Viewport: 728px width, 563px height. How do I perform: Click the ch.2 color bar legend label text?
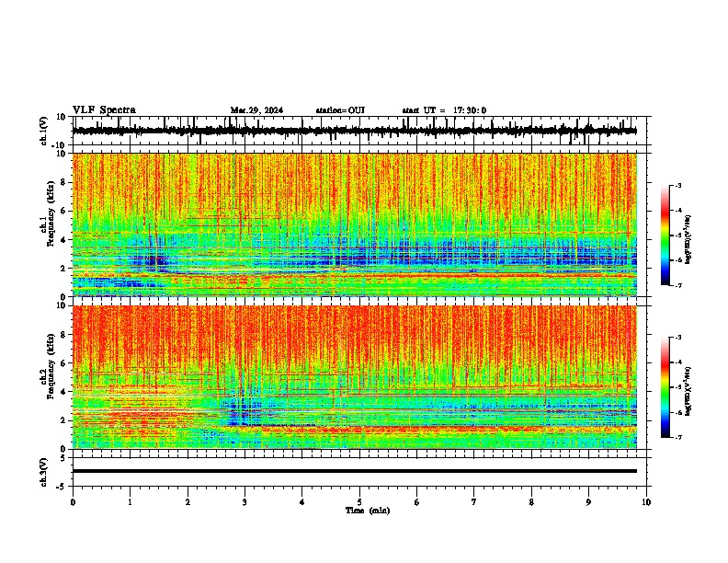coord(688,391)
